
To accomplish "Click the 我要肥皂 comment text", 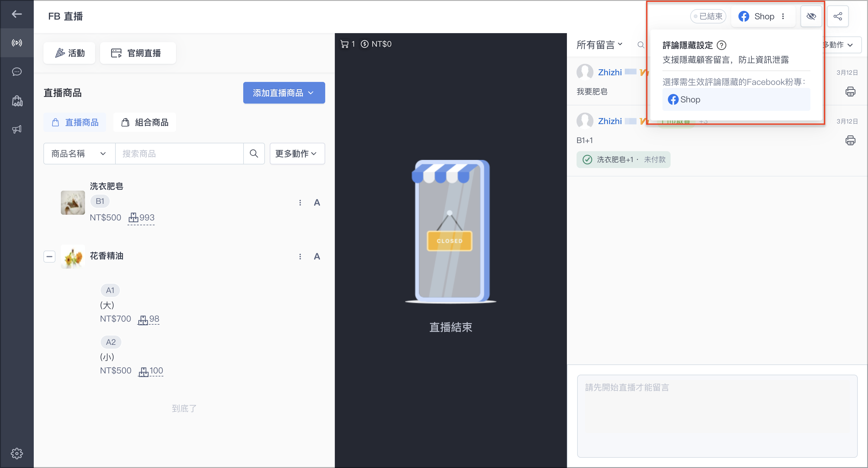I will [x=592, y=92].
